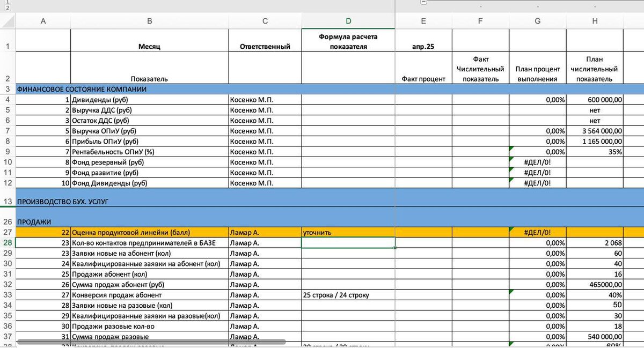Click 'Сумма продаж разовые' cell
Viewport: 644px width, 348px height.
click(150, 337)
